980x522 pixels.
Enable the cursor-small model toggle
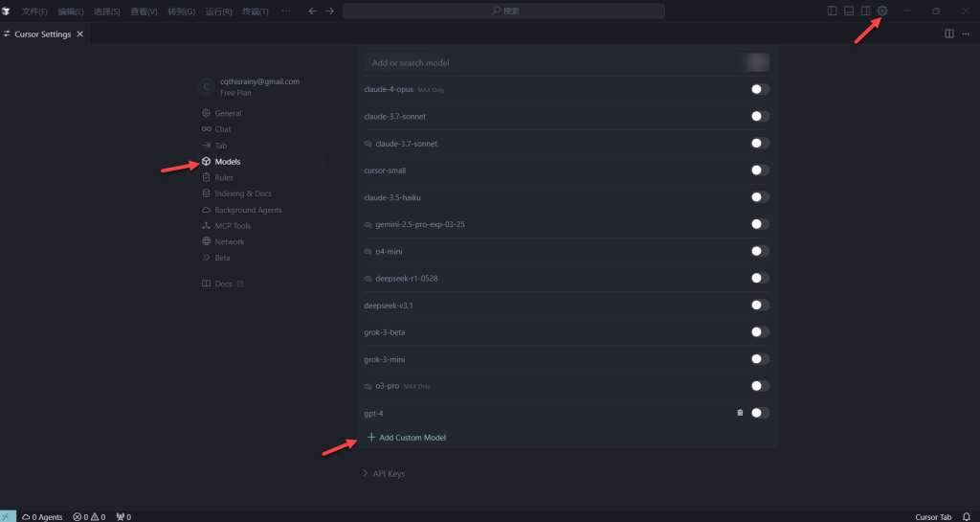pos(760,170)
